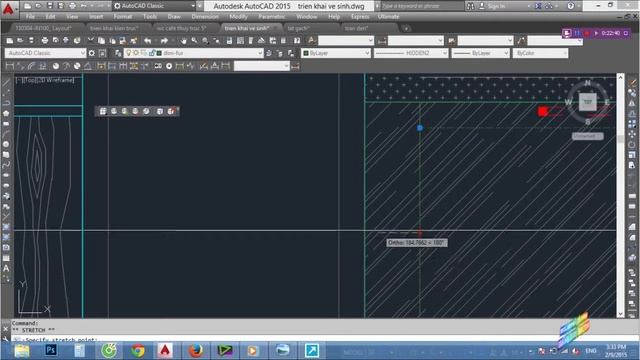Viewport: 640px width, 360px height.
Task: Click the N compass direction on ViewCube
Action: pos(587,83)
